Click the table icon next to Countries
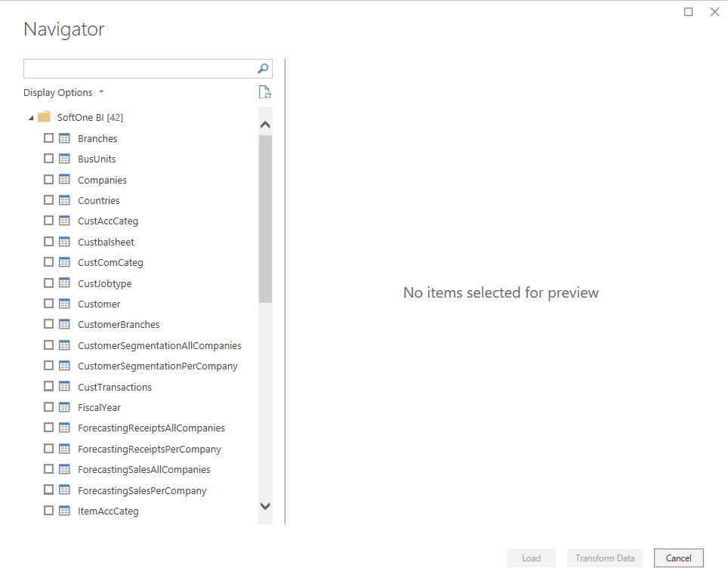This screenshot has width=728, height=581. [65, 200]
